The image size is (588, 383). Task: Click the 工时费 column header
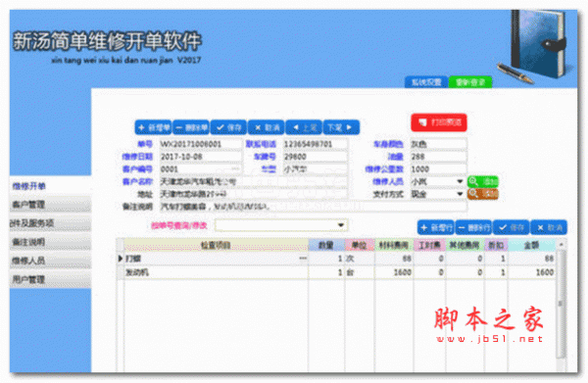click(x=429, y=245)
